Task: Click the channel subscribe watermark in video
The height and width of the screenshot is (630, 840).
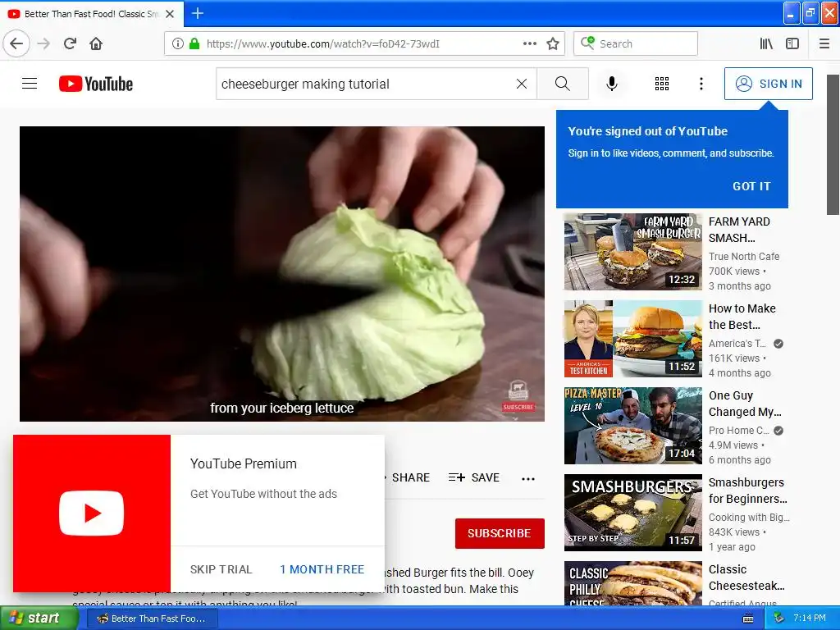Action: 518,396
